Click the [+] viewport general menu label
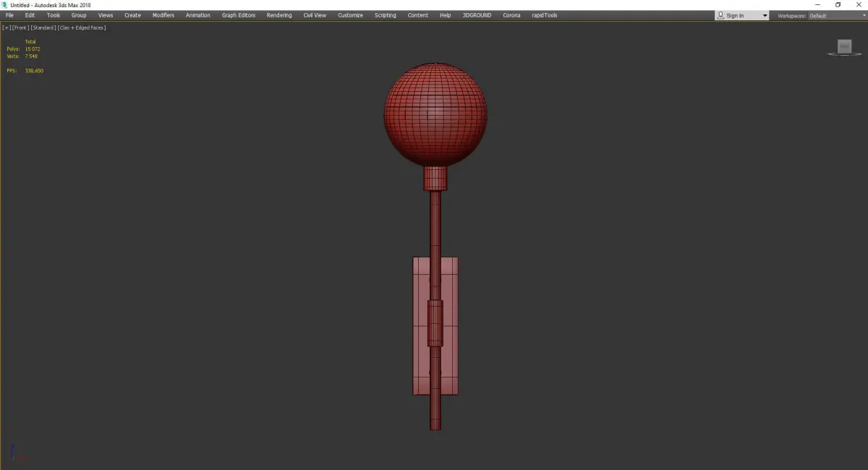The height and width of the screenshot is (470, 868). click(7, 27)
